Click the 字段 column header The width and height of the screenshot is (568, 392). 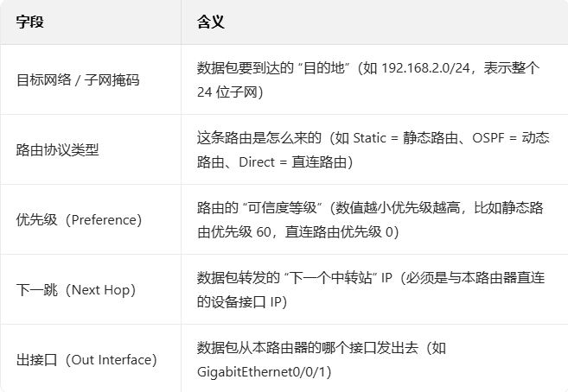click(x=29, y=22)
